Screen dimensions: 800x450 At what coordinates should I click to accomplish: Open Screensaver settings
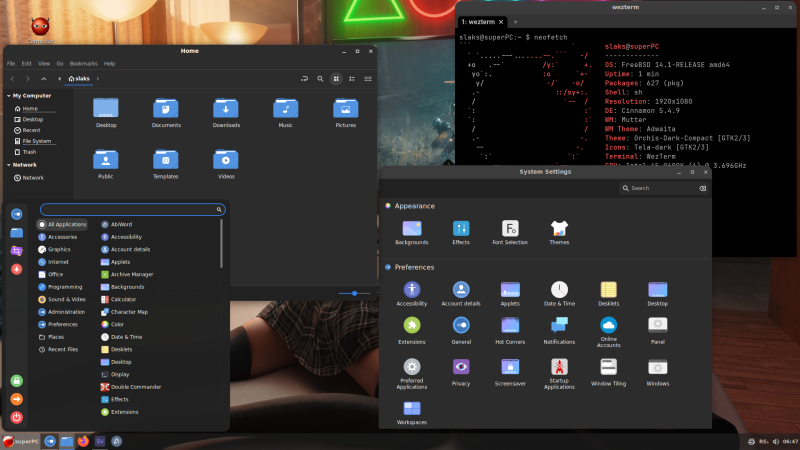click(x=510, y=372)
